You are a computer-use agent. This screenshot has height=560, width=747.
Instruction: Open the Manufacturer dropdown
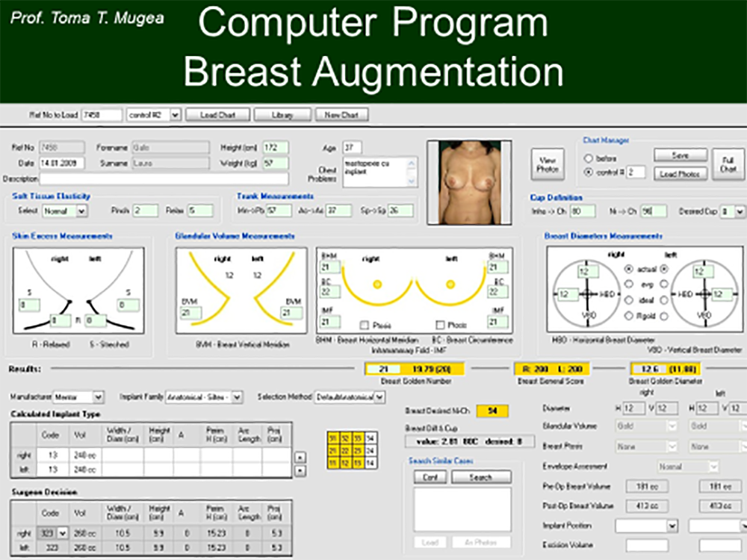point(98,397)
